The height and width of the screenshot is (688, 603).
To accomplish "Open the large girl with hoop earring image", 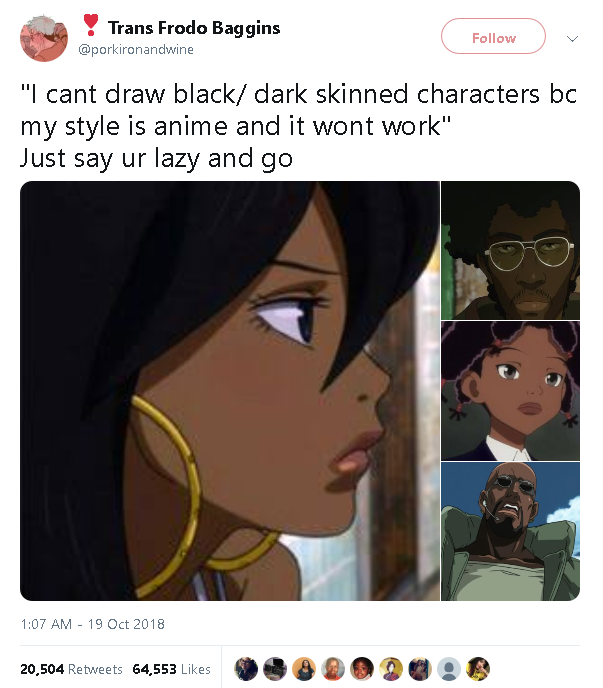I will (x=230, y=391).
